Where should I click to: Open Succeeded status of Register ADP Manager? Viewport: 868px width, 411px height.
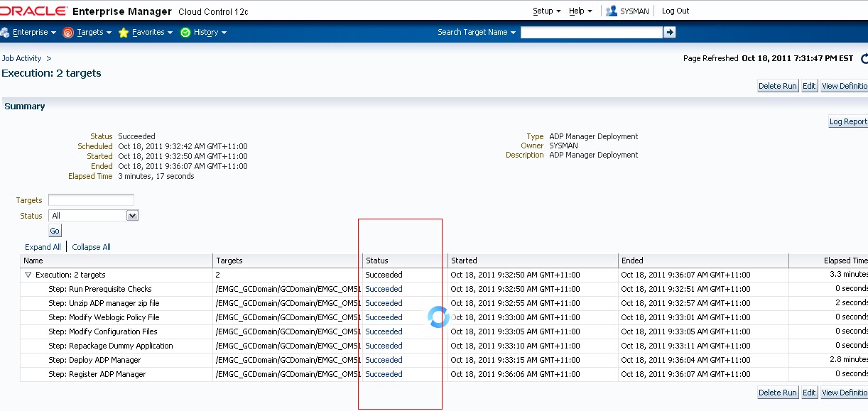point(384,374)
